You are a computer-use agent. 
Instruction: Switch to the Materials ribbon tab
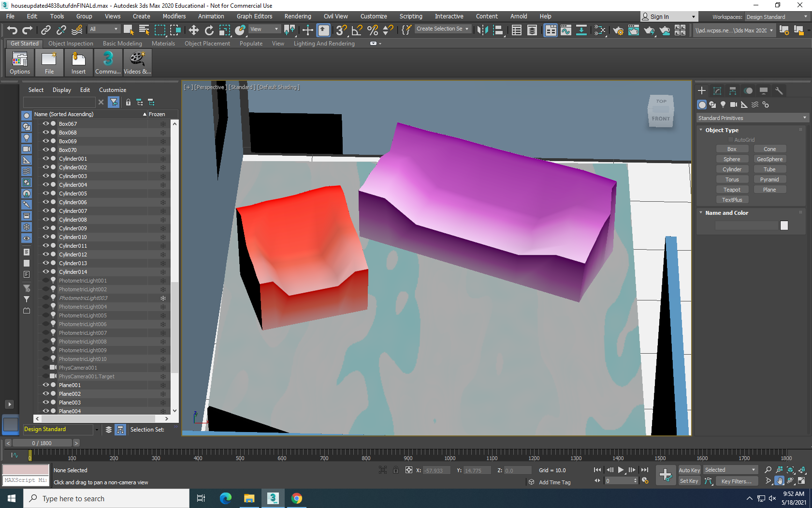(163, 44)
